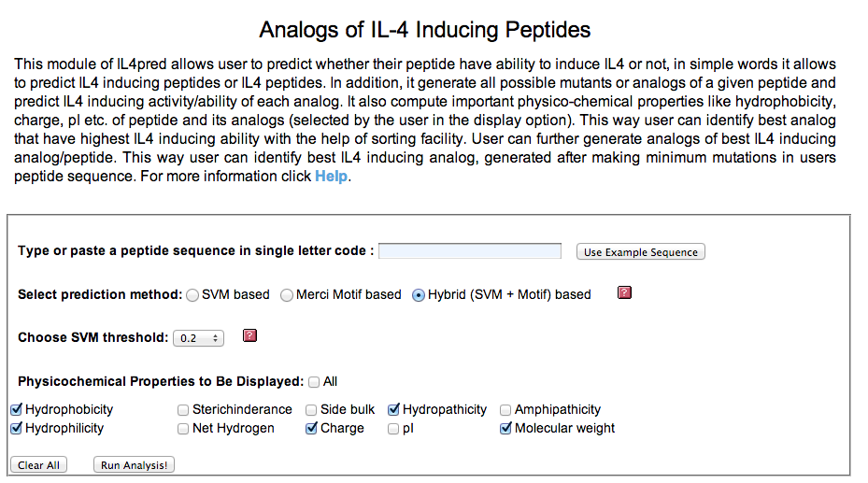
Task: Uncheck the Hydropathicity checkbox
Action: point(394,410)
